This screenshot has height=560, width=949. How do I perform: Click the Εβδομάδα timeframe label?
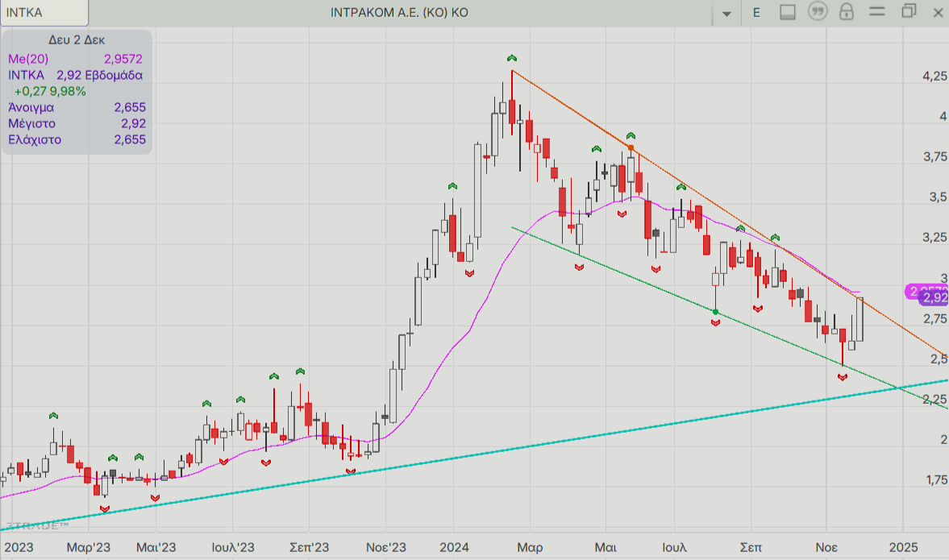(x=114, y=75)
